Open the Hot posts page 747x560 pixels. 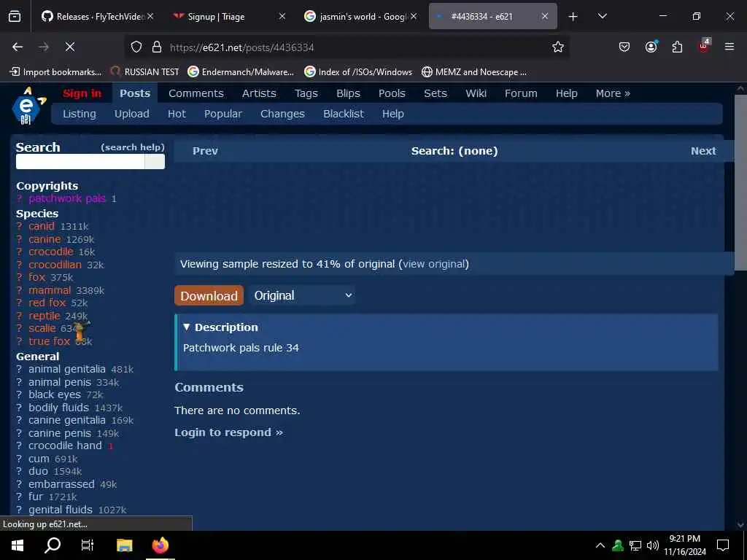(177, 114)
